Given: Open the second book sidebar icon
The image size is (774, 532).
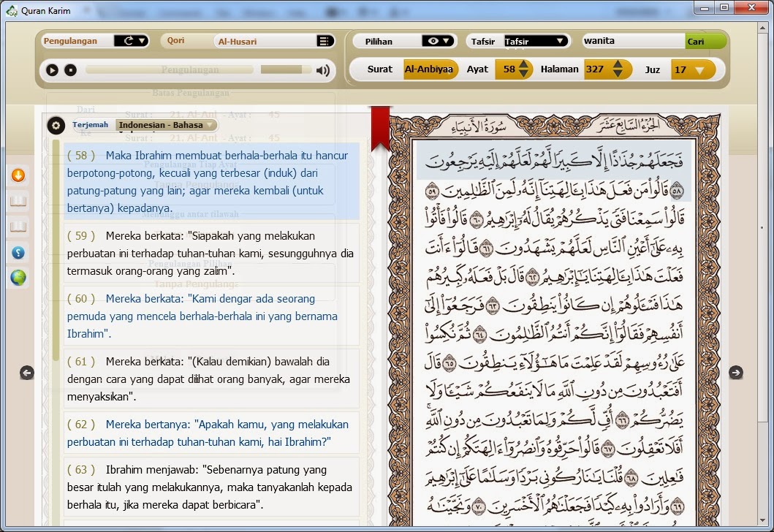Looking at the screenshot, I should pos(18,227).
